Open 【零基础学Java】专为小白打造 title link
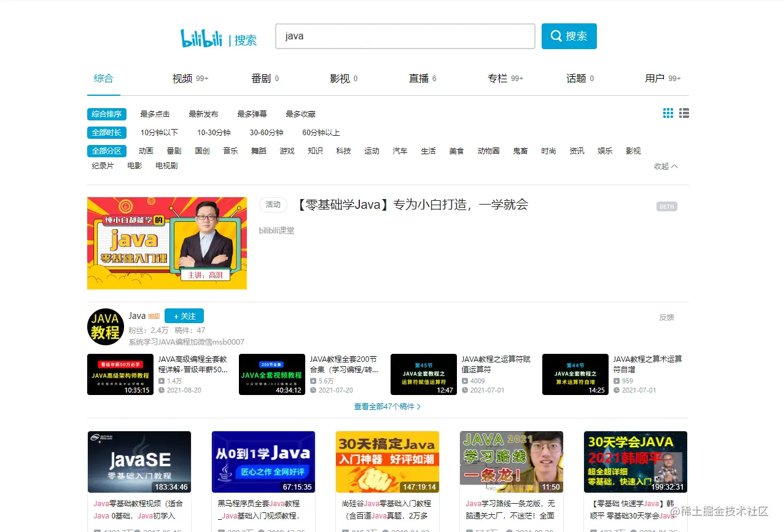 tap(412, 205)
